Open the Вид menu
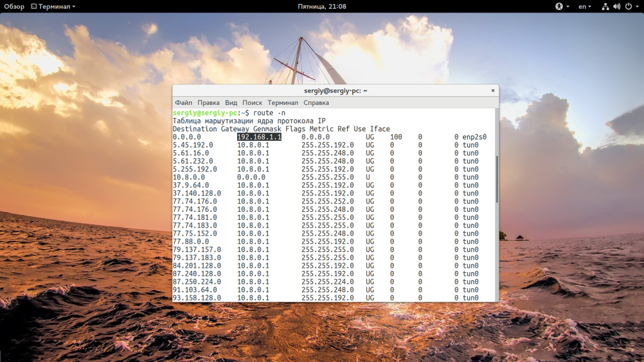Image resolution: width=644 pixels, height=362 pixels. point(231,102)
